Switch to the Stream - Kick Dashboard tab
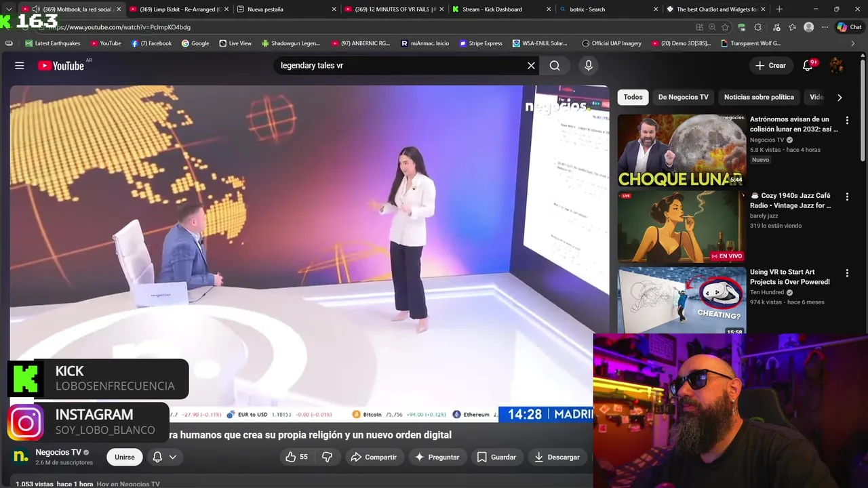Viewport: 868px width, 488px height. pos(502,9)
